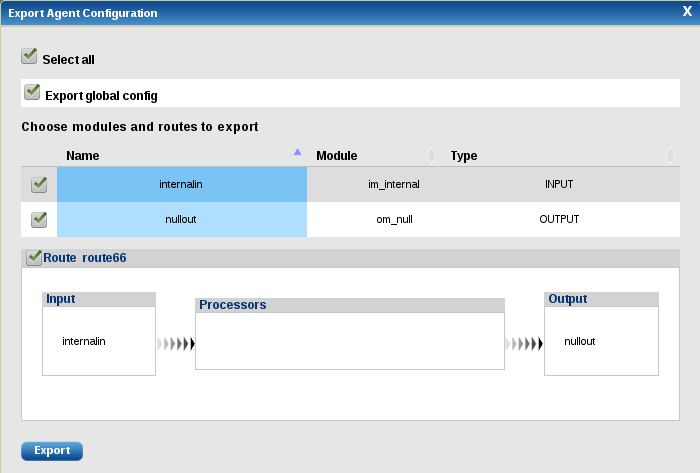The image size is (700, 473).
Task: Click internalin in the route Input box
Action: pos(84,341)
